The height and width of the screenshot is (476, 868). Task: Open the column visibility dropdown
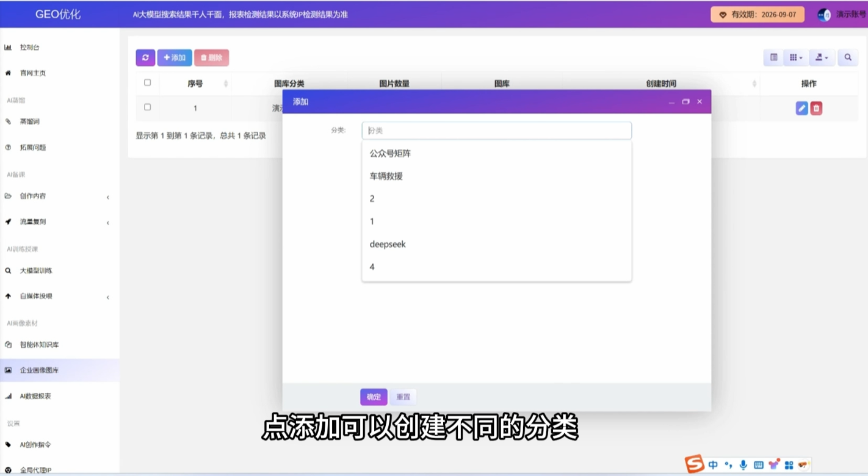point(795,57)
